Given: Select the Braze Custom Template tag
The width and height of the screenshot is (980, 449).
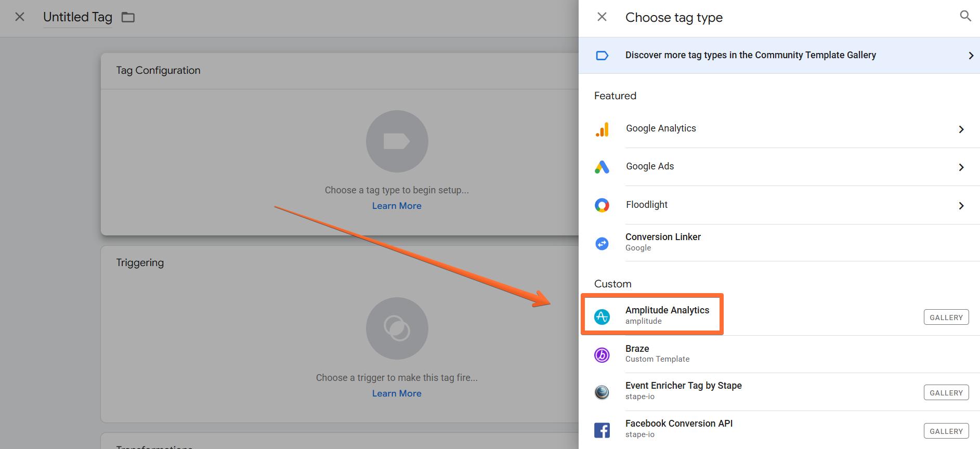Looking at the screenshot, I should click(779, 354).
